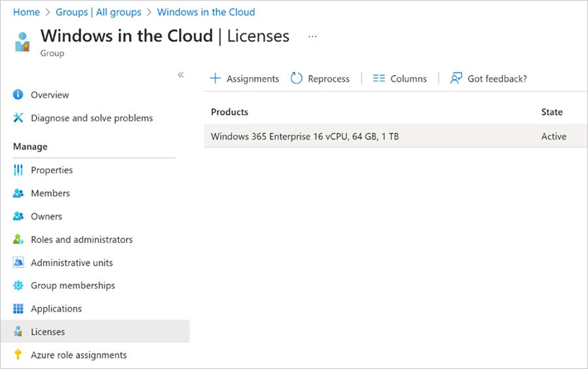Open Group memberships

click(73, 286)
